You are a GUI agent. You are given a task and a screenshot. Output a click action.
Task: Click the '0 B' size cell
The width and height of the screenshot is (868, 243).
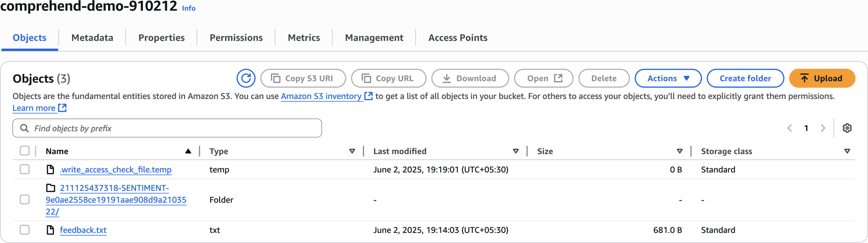(x=676, y=169)
